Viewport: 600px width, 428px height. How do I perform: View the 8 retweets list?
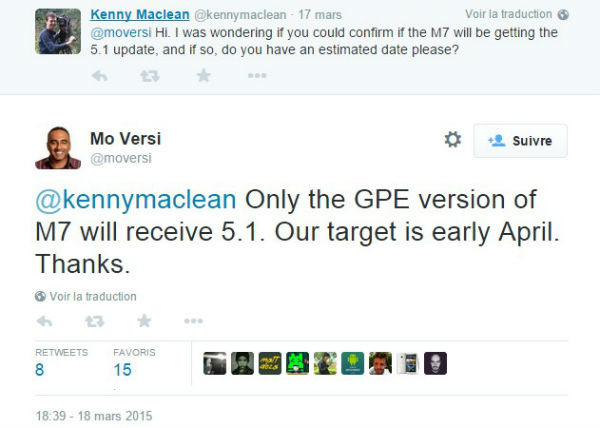click(41, 369)
